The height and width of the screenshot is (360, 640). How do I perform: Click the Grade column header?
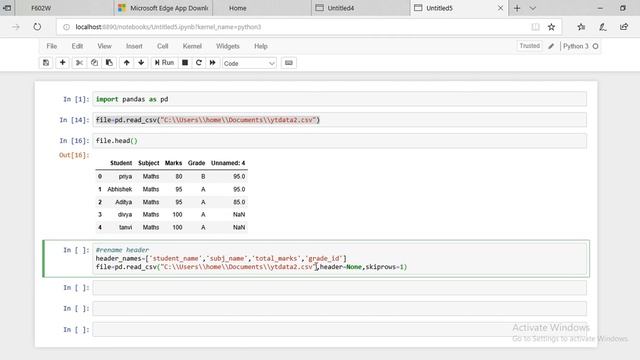point(196,163)
